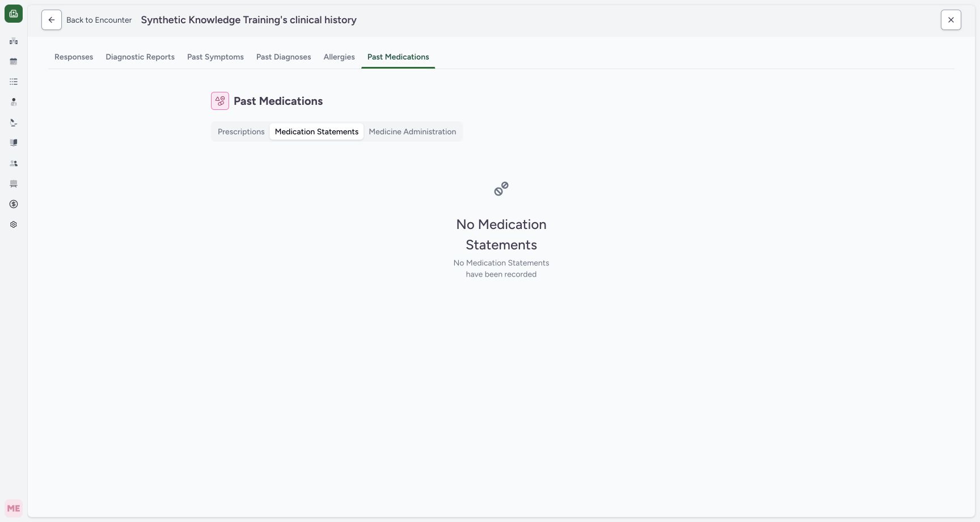Click the 'have been recorded' description text
Image resolution: width=980 pixels, height=522 pixels.
(x=501, y=274)
